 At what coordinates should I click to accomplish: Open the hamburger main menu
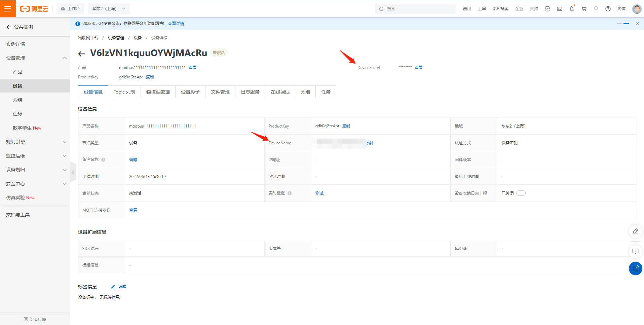(x=8, y=9)
